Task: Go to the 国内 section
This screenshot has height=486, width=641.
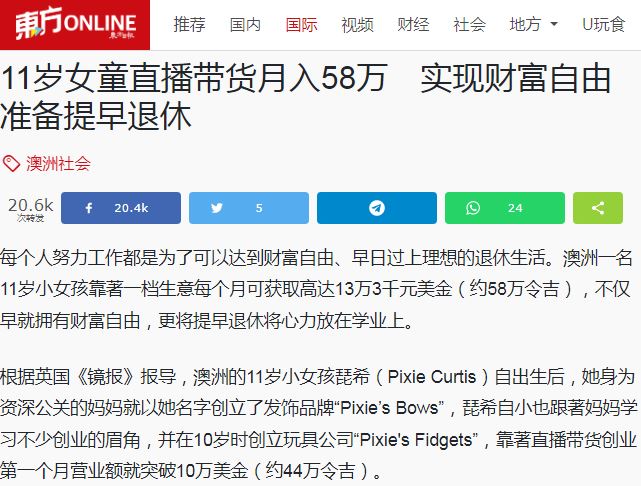Action: click(245, 25)
